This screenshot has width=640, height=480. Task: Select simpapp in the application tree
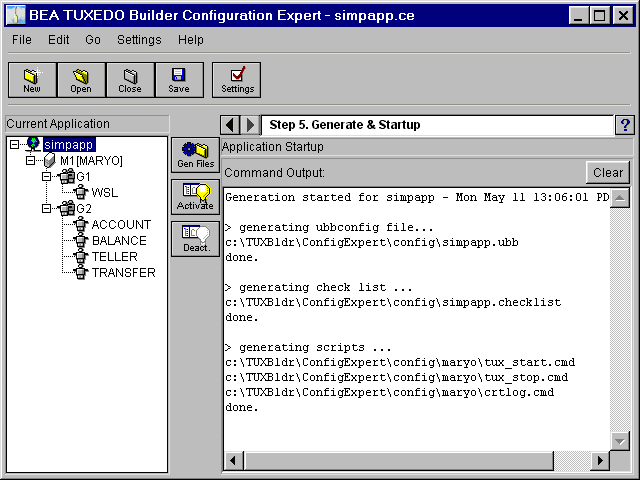click(x=69, y=144)
